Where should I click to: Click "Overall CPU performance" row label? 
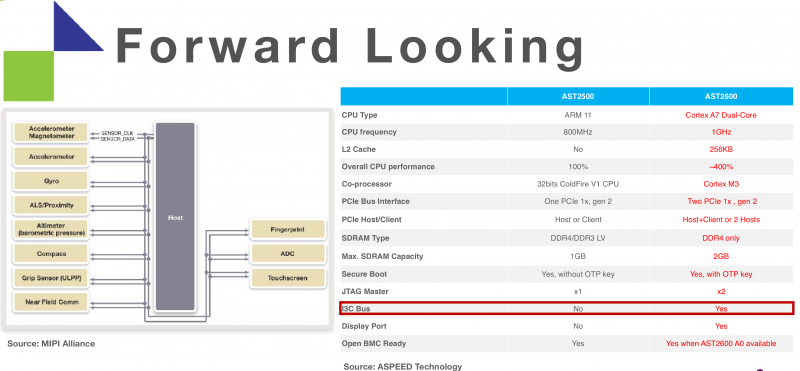pos(388,167)
